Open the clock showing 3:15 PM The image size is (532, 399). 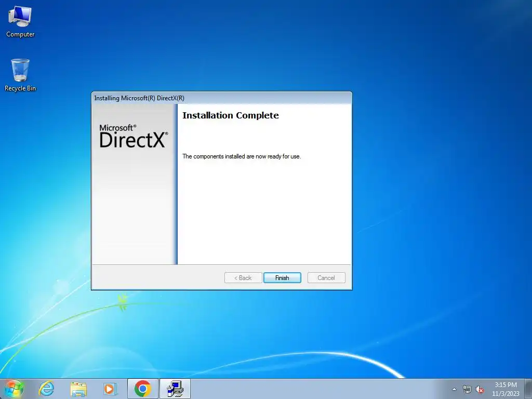click(x=506, y=389)
